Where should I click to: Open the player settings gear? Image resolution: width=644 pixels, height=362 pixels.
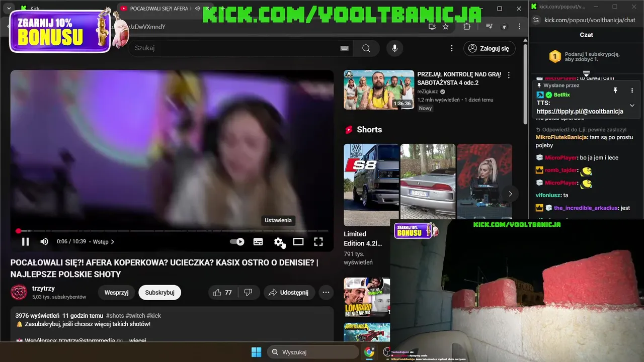click(278, 242)
